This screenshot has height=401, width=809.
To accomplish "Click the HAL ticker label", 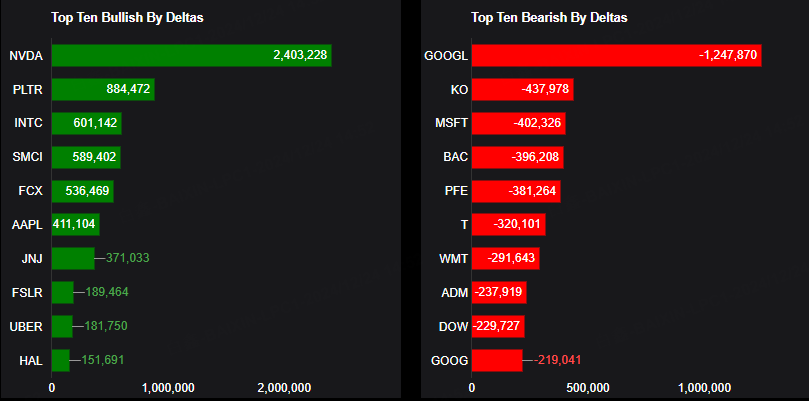I will pos(30,360).
